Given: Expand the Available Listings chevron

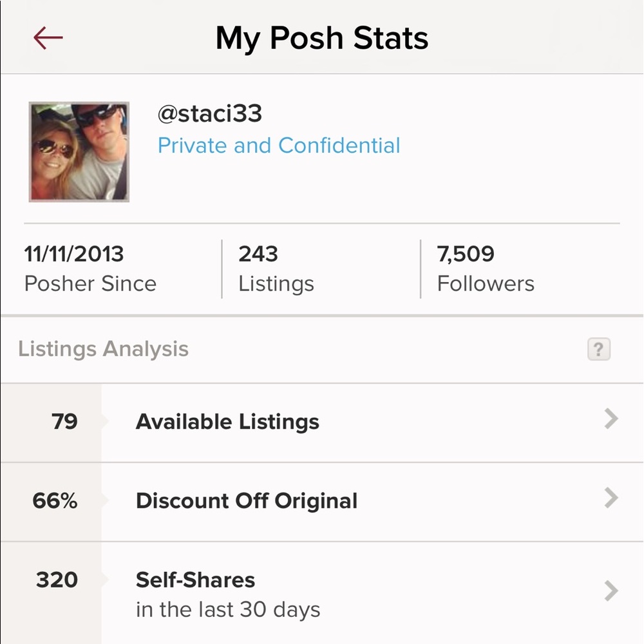Looking at the screenshot, I should click(611, 420).
